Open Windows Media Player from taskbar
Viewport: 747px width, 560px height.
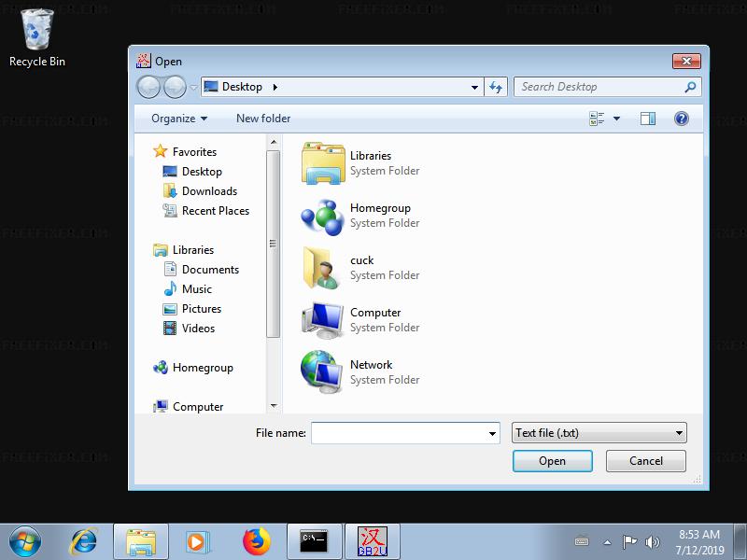pos(197,542)
